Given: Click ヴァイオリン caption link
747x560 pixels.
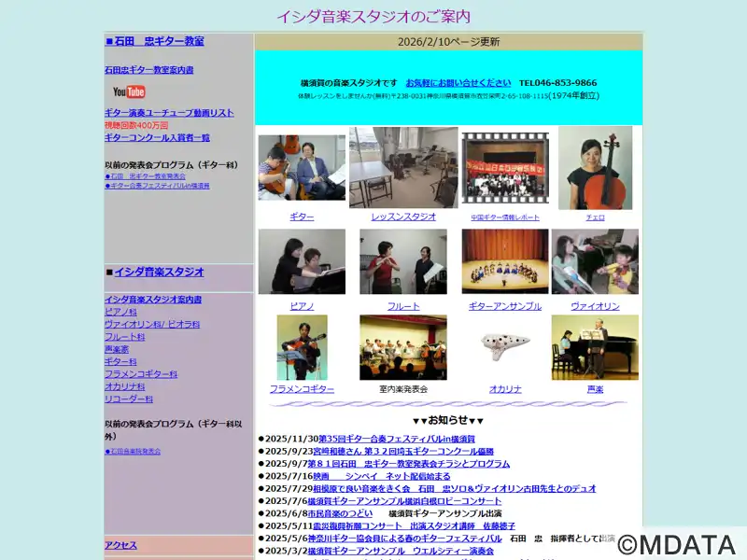Looking at the screenshot, I should [x=595, y=306].
